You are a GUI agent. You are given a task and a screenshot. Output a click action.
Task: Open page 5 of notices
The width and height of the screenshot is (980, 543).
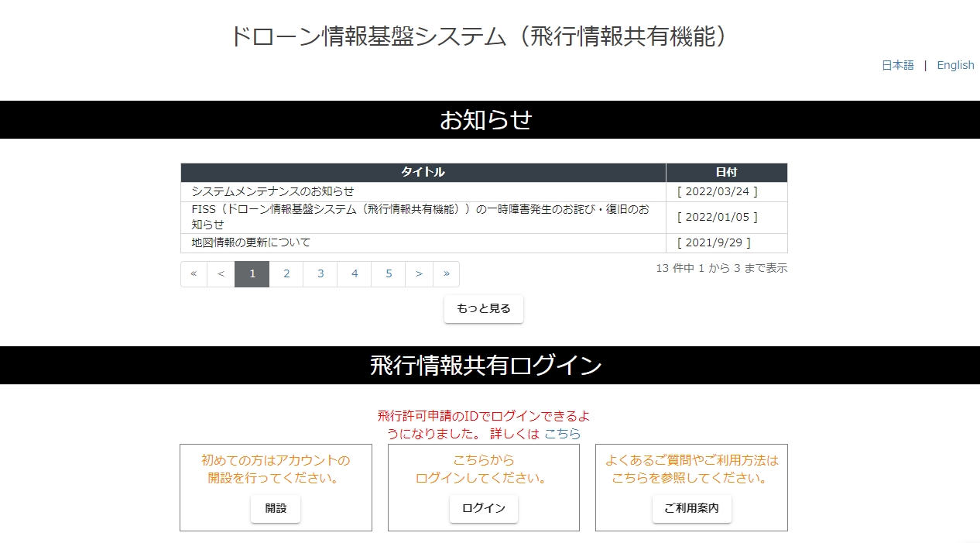pyautogui.click(x=389, y=274)
